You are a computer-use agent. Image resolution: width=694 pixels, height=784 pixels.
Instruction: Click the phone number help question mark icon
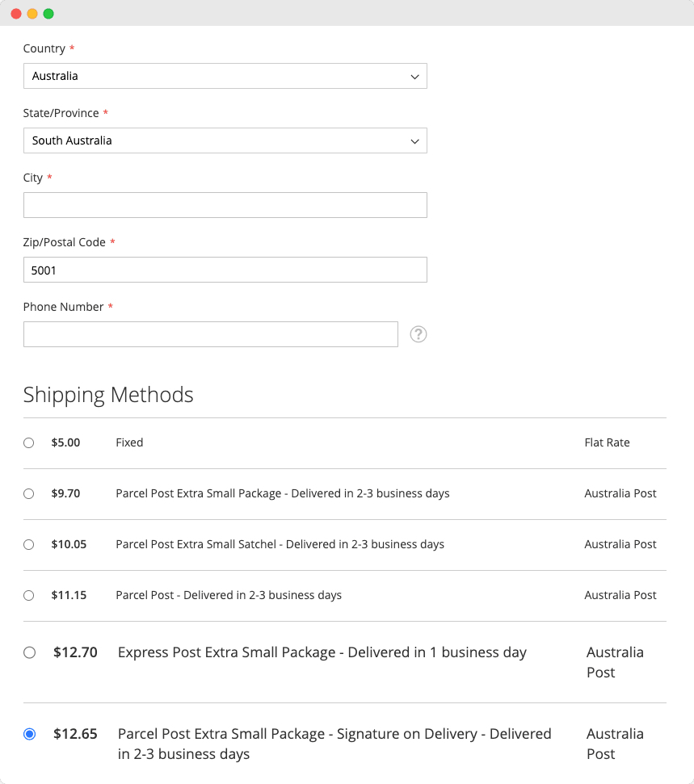coord(419,334)
